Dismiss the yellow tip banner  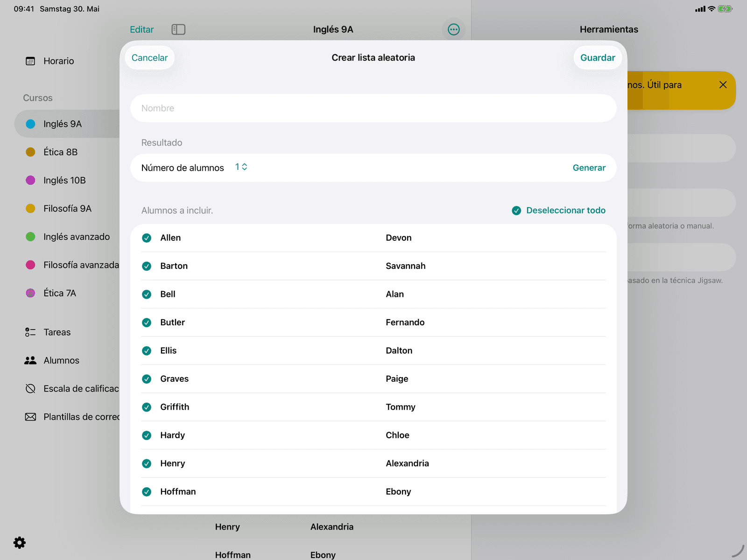click(x=723, y=85)
